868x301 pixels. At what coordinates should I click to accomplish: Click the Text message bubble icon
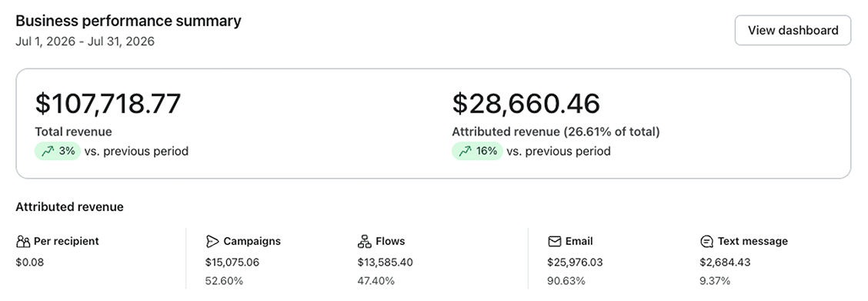click(706, 242)
